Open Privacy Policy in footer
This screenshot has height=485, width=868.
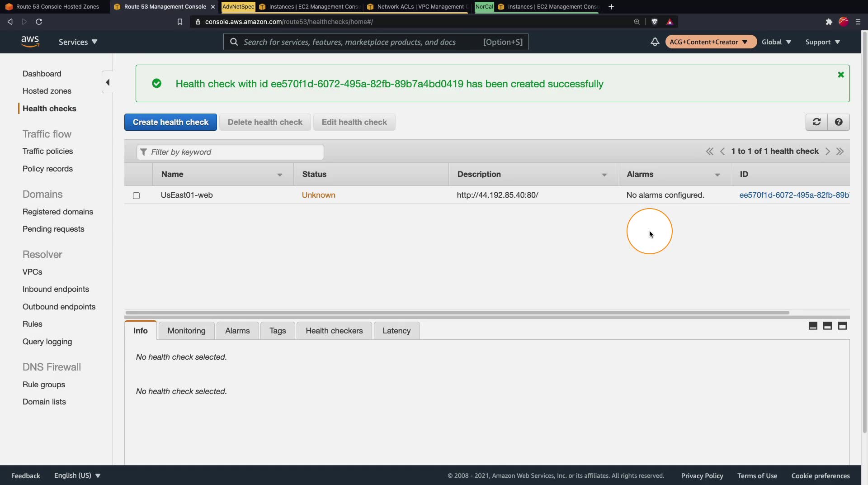coord(702,475)
